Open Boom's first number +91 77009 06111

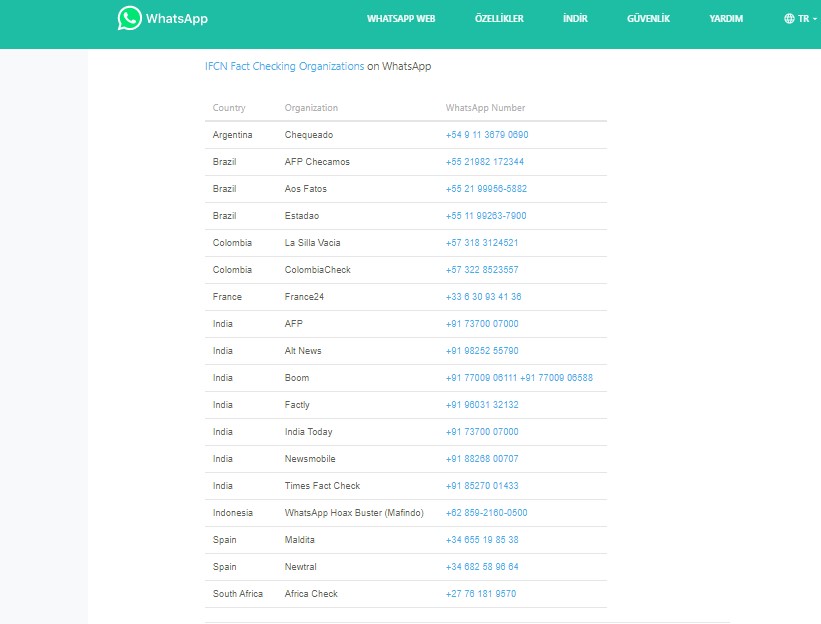[481, 378]
